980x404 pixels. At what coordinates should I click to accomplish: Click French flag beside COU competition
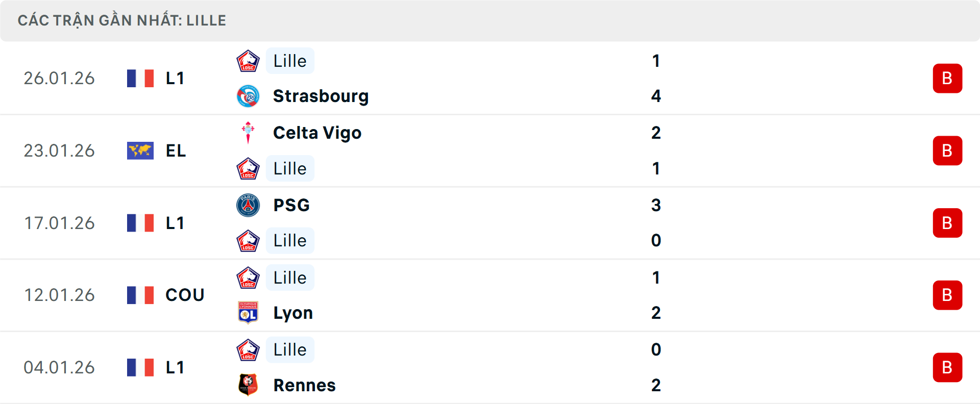(x=140, y=295)
